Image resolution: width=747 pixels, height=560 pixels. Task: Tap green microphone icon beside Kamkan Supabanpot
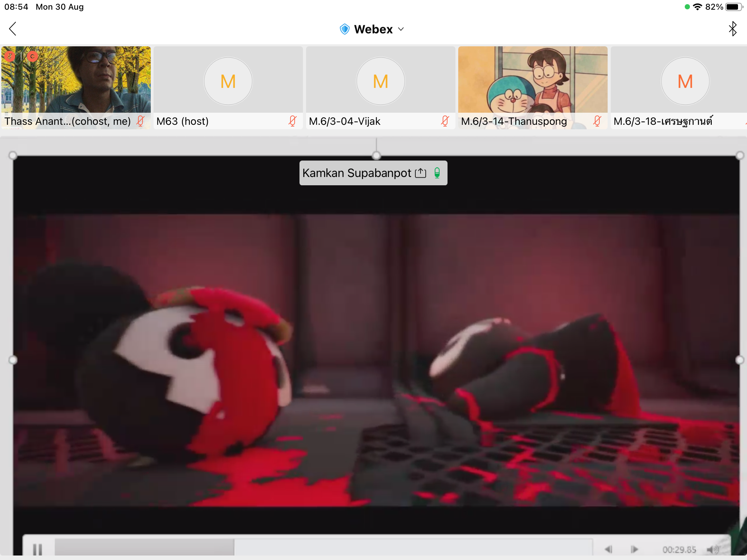pyautogui.click(x=437, y=173)
